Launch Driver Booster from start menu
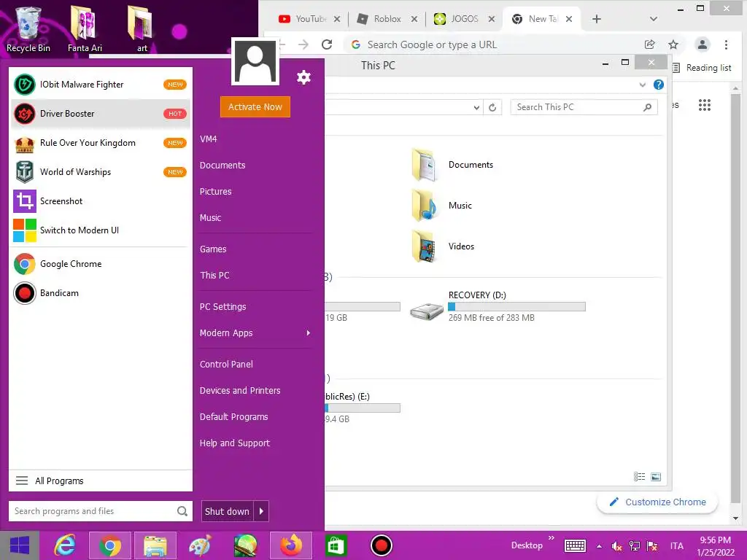747x560 pixels. pos(100,114)
